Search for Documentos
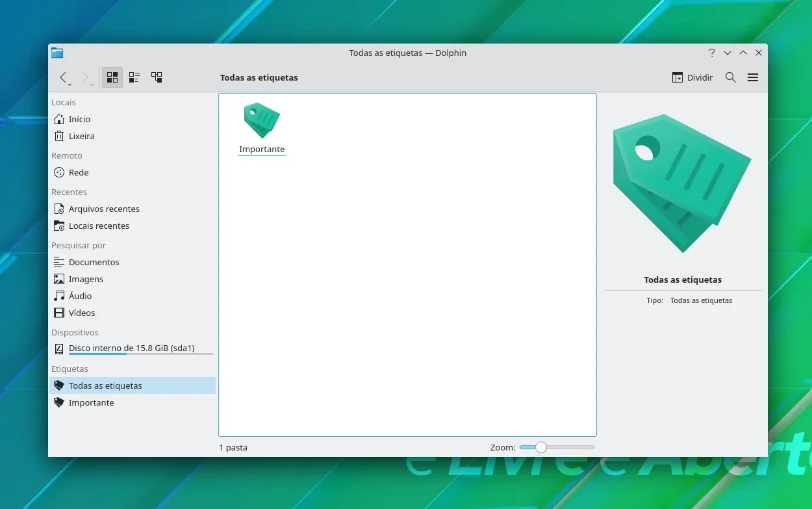 (132, 262)
